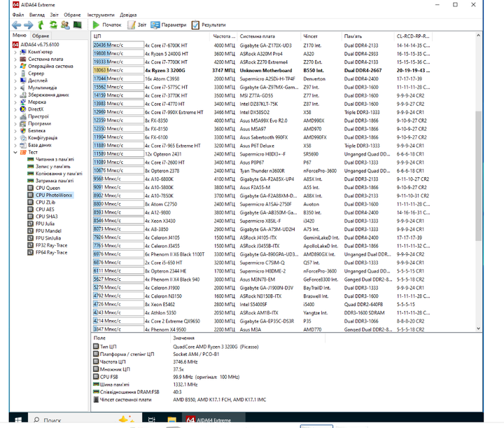
Task: Click the scroll-down arrow of results list
Action: pos(478,329)
